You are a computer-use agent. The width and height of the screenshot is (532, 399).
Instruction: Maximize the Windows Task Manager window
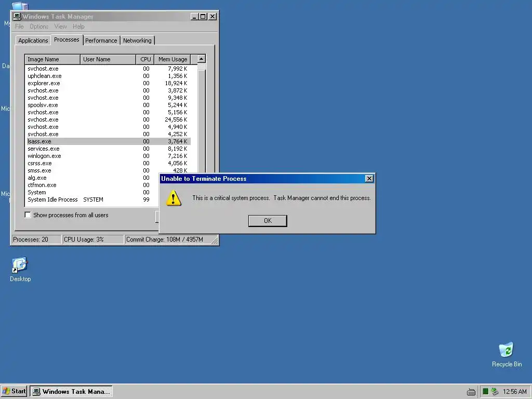click(x=203, y=16)
